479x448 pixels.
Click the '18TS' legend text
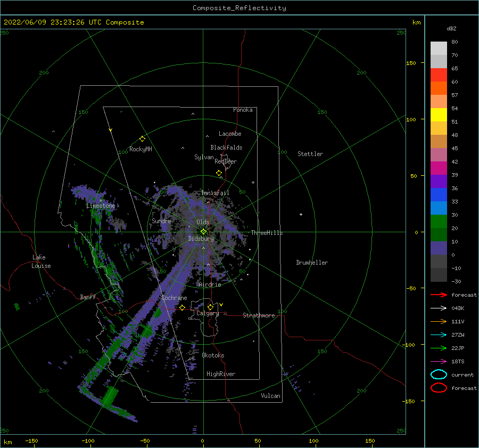coord(458,362)
